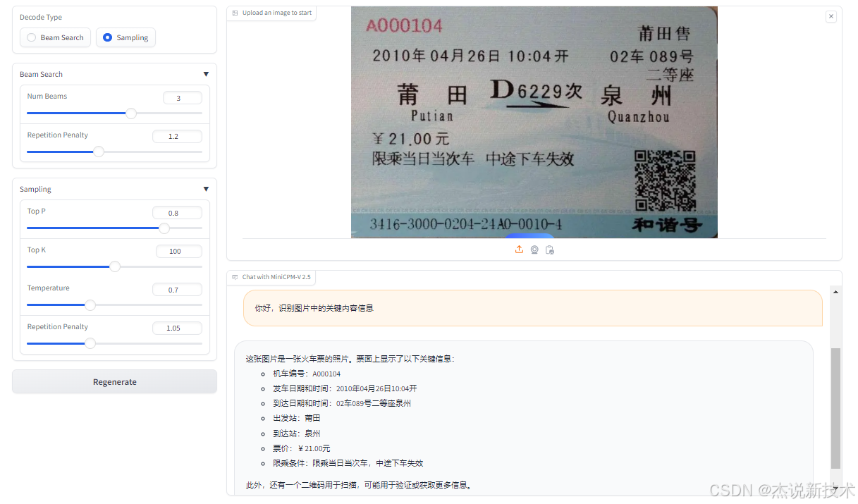The image size is (858, 504).
Task: Click the Top K value field showing 100
Action: [x=179, y=251]
